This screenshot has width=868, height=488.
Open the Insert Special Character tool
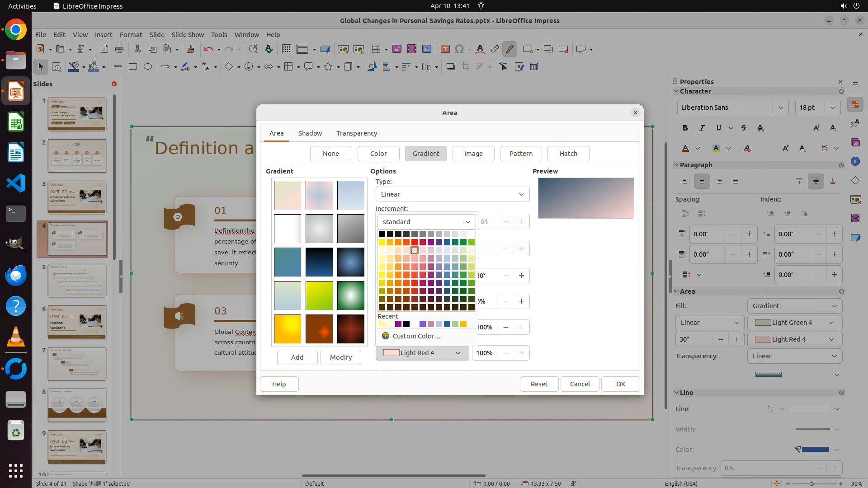pos(459,49)
